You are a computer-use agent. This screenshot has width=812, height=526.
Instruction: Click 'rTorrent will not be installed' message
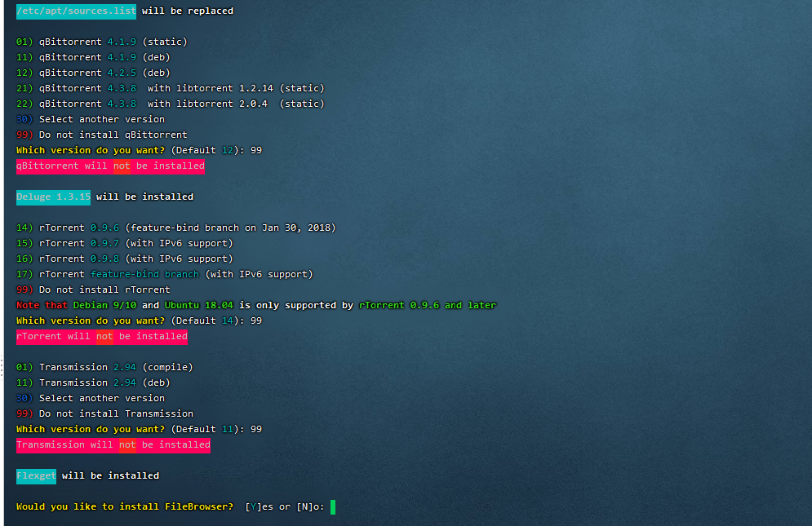tap(102, 337)
